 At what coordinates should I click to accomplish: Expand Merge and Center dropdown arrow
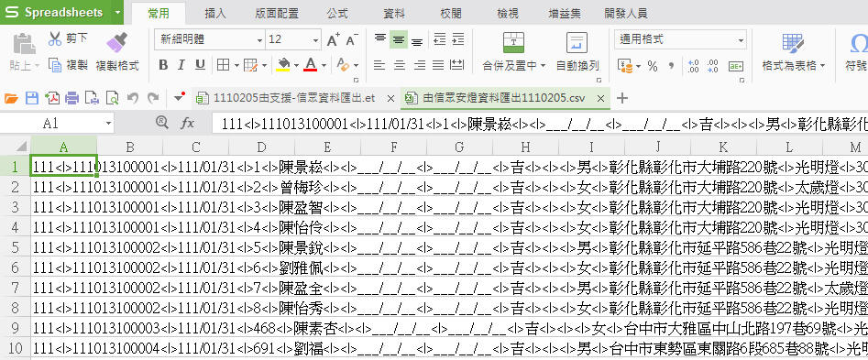coord(543,66)
